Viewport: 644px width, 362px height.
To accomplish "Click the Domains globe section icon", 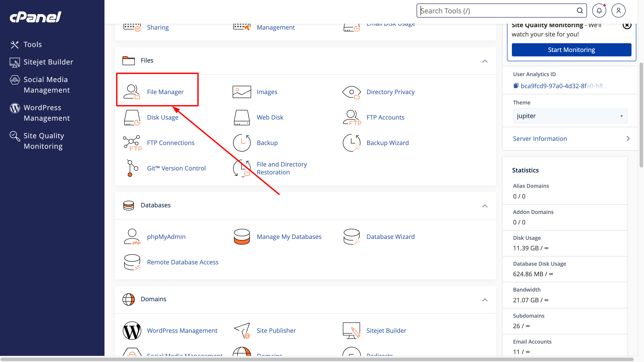I will click(128, 299).
